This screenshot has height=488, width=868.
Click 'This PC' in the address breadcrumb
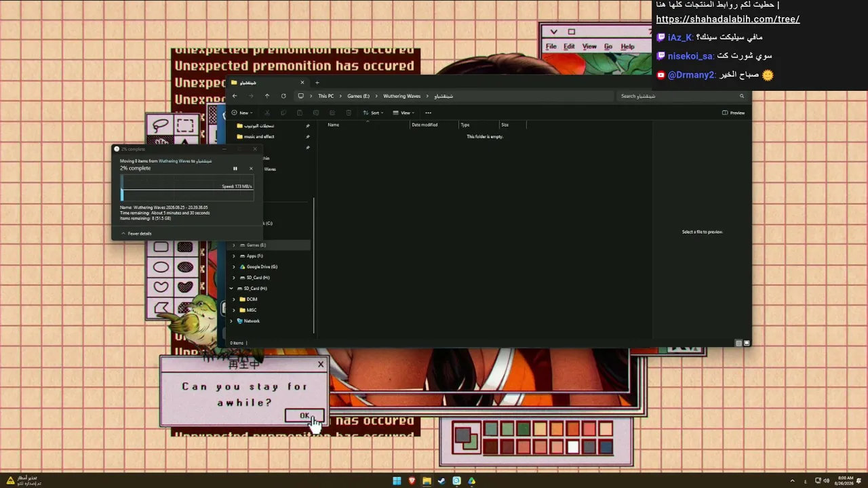[326, 96]
